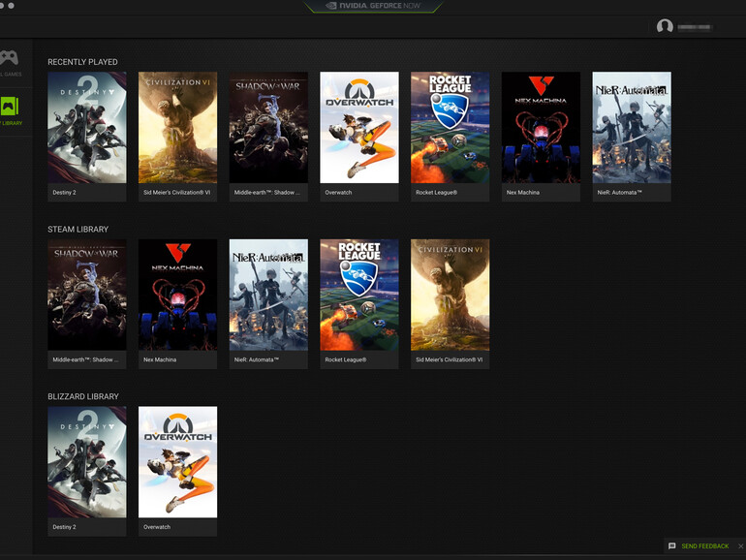Viewport: 746px width, 560px height.
Task: Click the feedback speech bubble icon
Action: tap(672, 546)
